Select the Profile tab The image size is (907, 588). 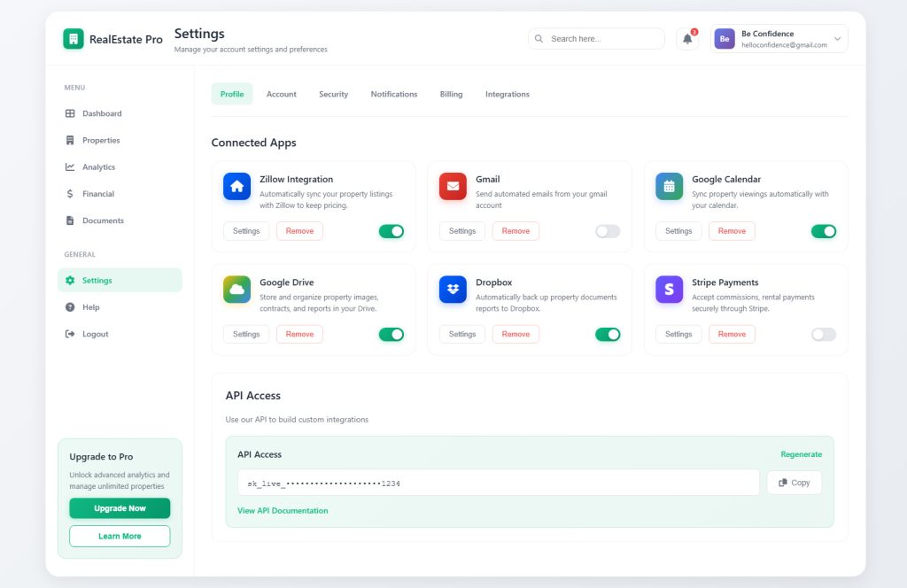tap(232, 94)
